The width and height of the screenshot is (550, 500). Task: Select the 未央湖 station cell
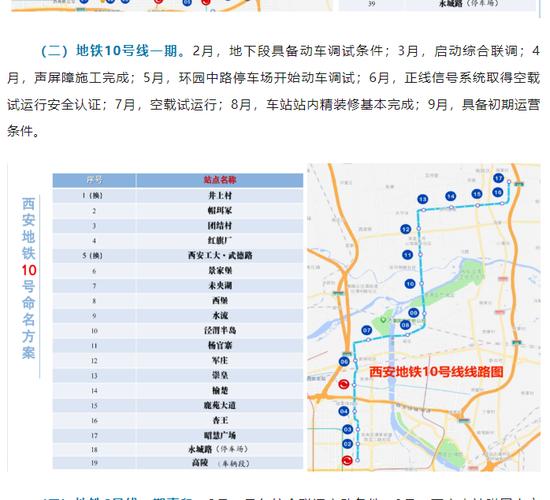[220, 286]
